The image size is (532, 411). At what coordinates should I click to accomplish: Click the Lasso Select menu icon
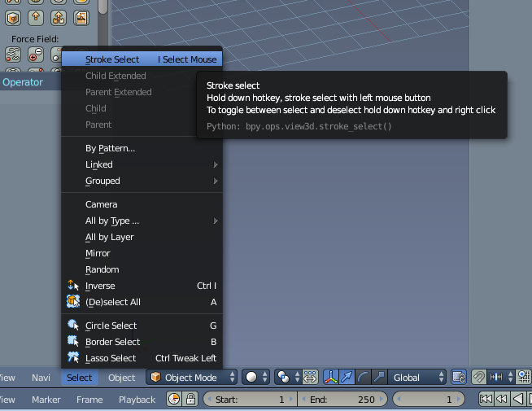pos(73,358)
